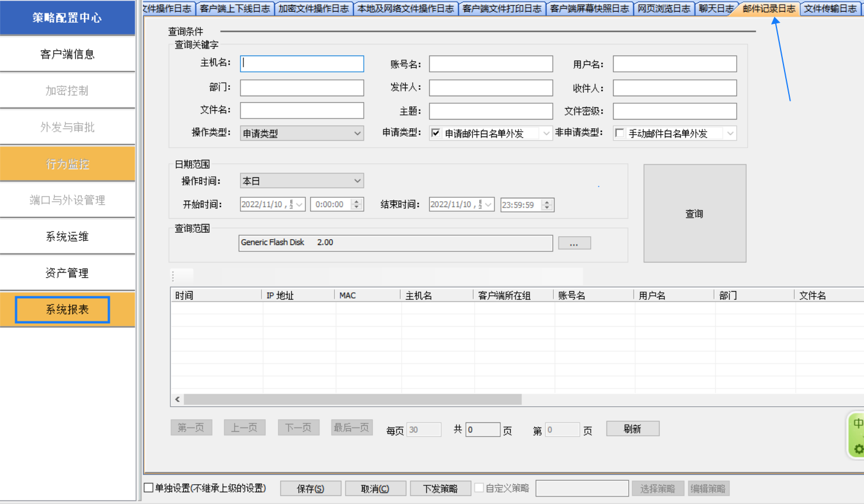Open the 开始时间 date picker dropdown
This screenshot has height=504, width=864.
(299, 205)
